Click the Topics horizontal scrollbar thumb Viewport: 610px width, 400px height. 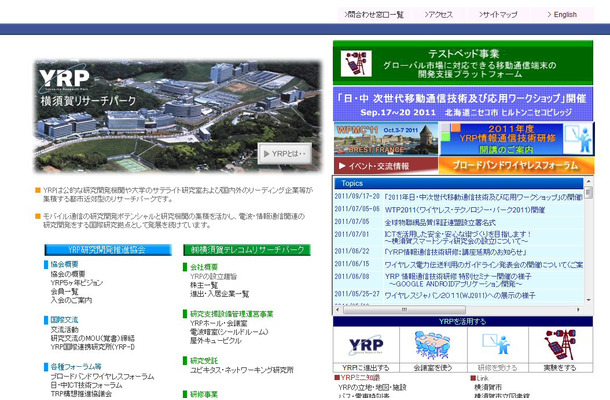coord(405,310)
